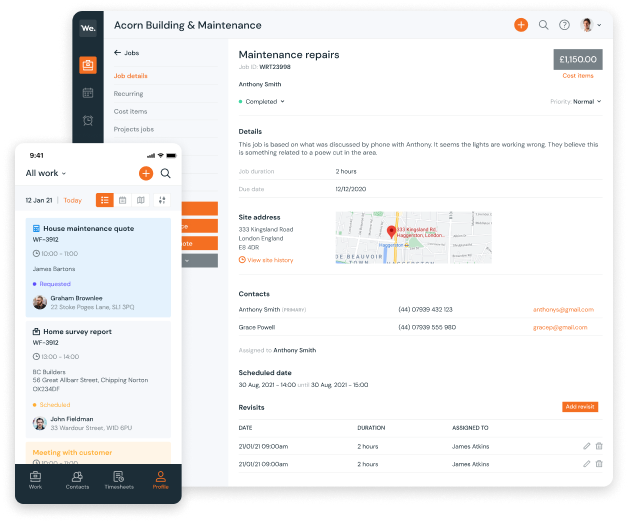Open the user avatar menu in the header
This screenshot has height=524, width=628.
591,25
